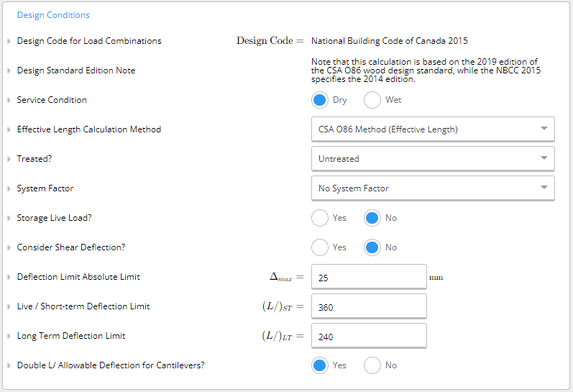Click the Live / Short-term Deflection Limit field

[x=369, y=306]
